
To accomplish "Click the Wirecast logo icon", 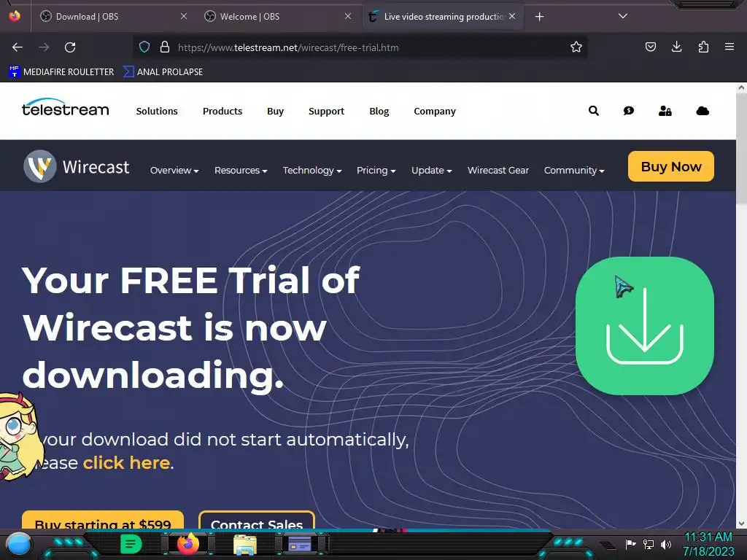I will point(40,166).
